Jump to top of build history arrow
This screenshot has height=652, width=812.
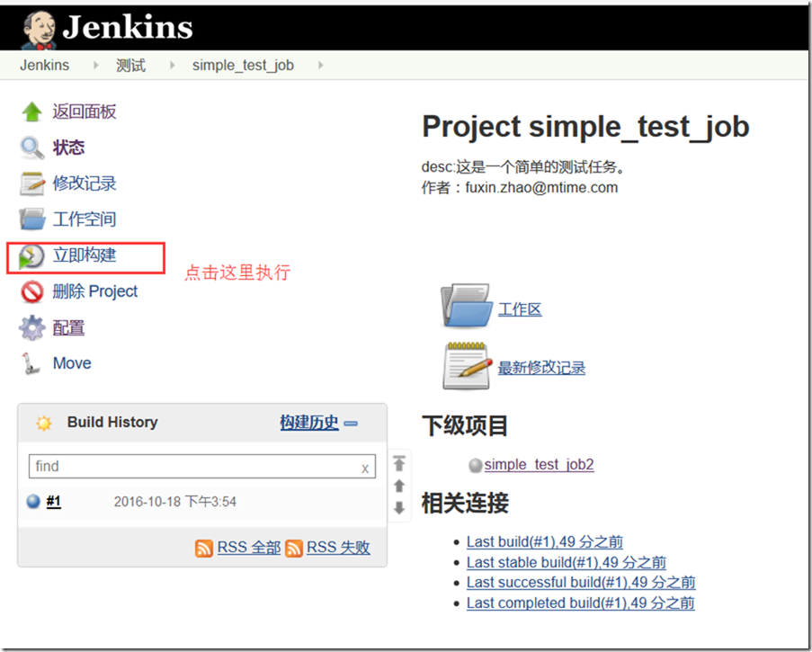point(399,462)
